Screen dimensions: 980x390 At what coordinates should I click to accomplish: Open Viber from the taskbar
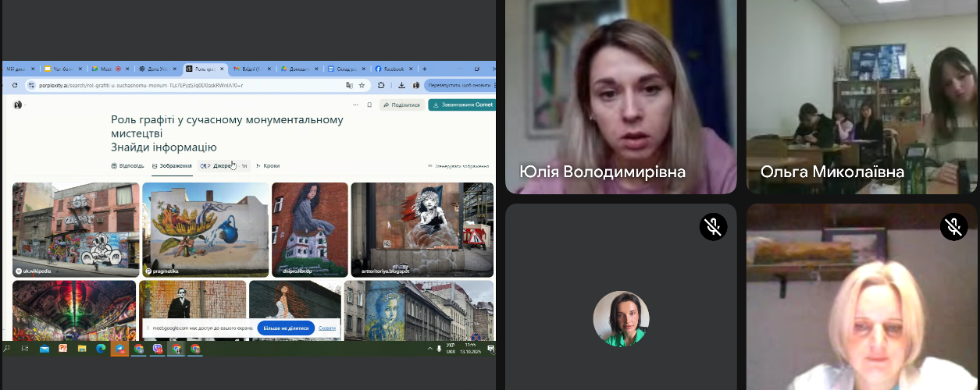click(158, 349)
